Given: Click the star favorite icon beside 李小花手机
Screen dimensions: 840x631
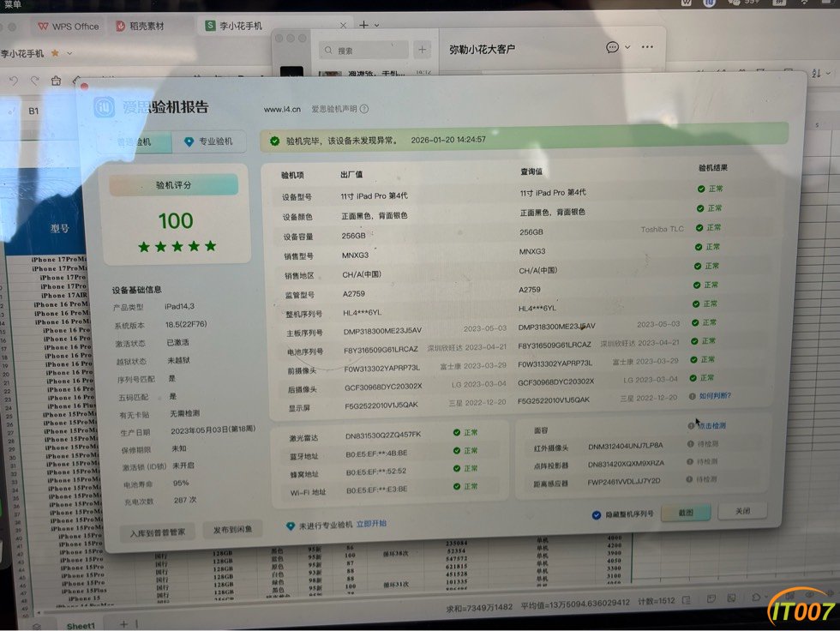Looking at the screenshot, I should [55, 53].
